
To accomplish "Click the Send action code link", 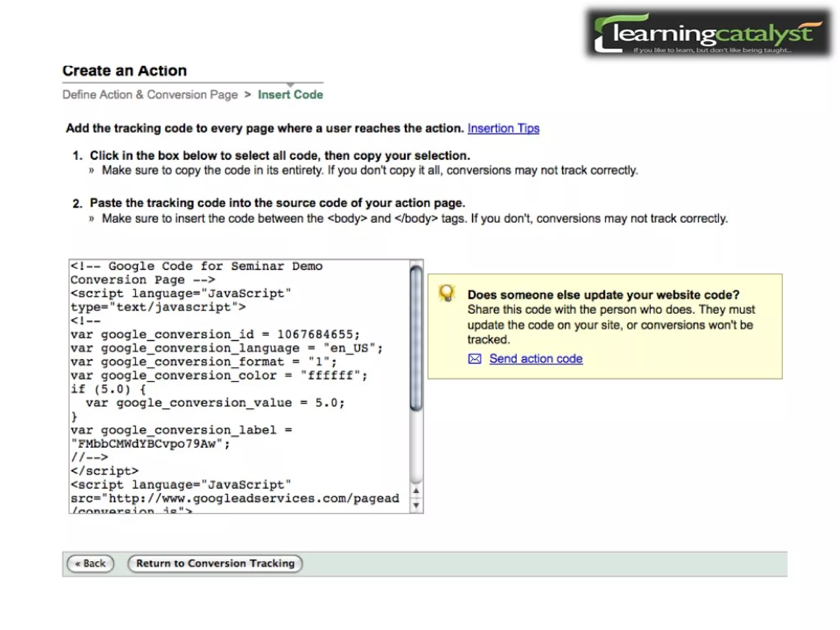I will pyautogui.click(x=536, y=359).
